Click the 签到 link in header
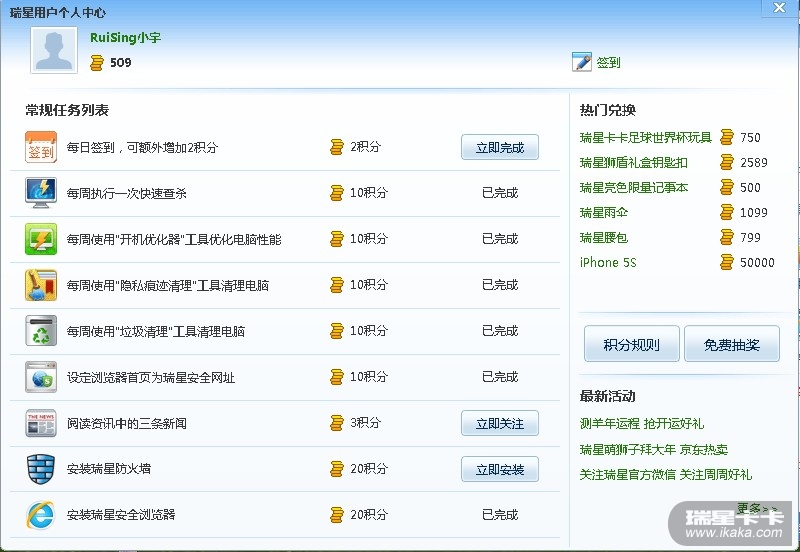Screen dimensions: 800x552 (x=608, y=62)
